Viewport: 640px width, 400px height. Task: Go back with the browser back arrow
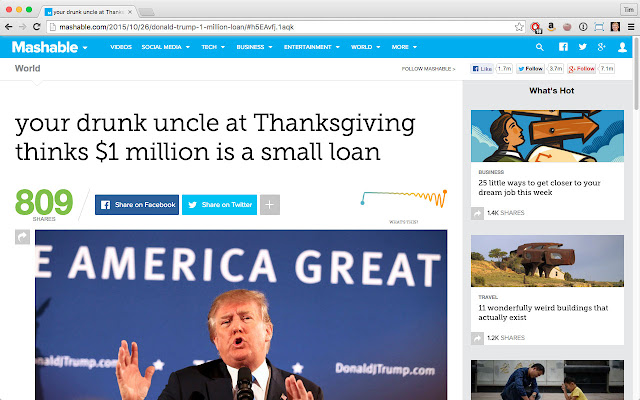(8, 27)
